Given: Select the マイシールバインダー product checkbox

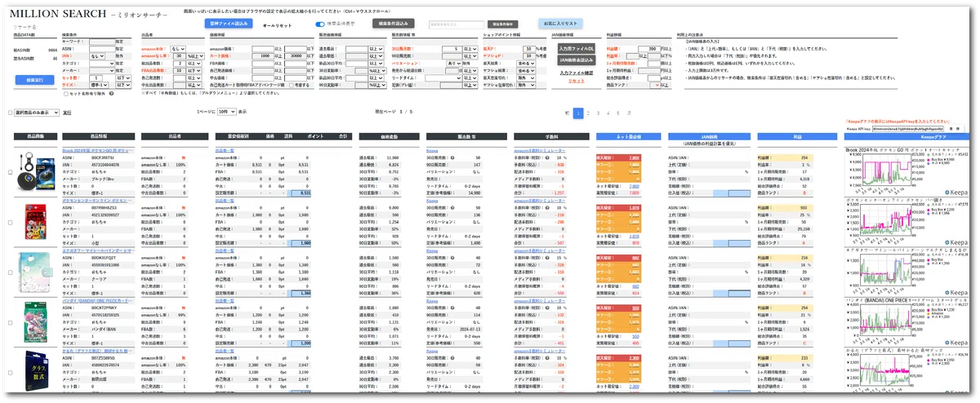Looking at the screenshot, I should [10, 272].
